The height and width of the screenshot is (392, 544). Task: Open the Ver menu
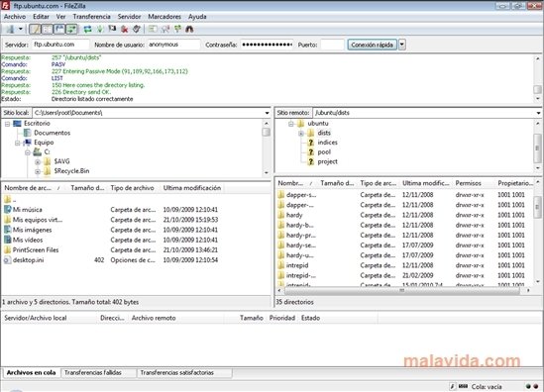[60, 16]
